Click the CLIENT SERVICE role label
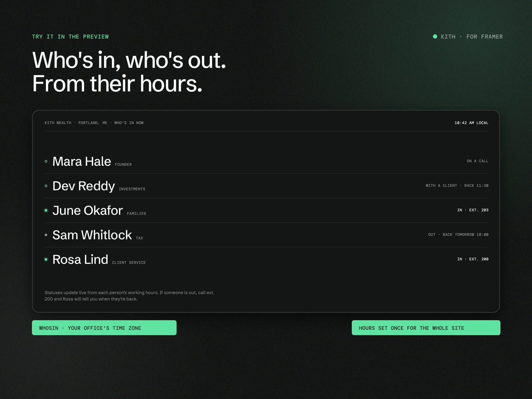Viewport: 532px width, 399px height. (129, 263)
